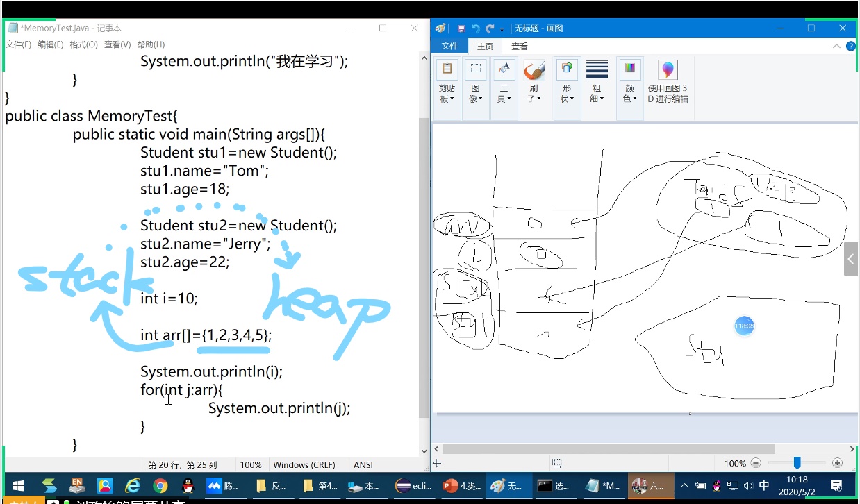This screenshot has height=504, width=860.
Task: Click the zoom in plus button in Paint
Action: (x=837, y=463)
